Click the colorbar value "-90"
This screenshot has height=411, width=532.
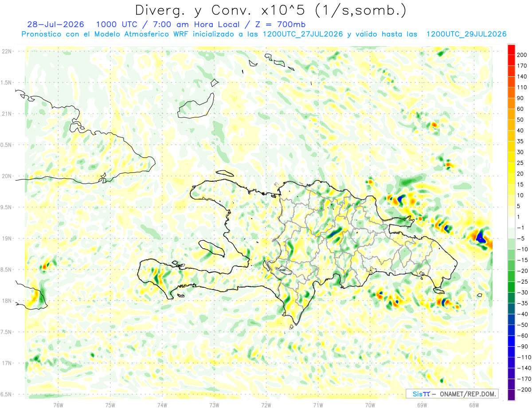point(522,346)
